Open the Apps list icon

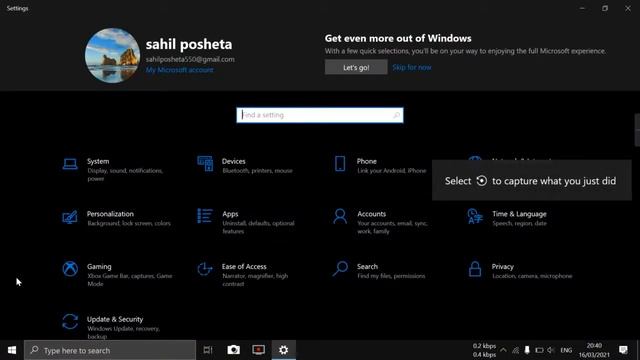pyautogui.click(x=205, y=216)
